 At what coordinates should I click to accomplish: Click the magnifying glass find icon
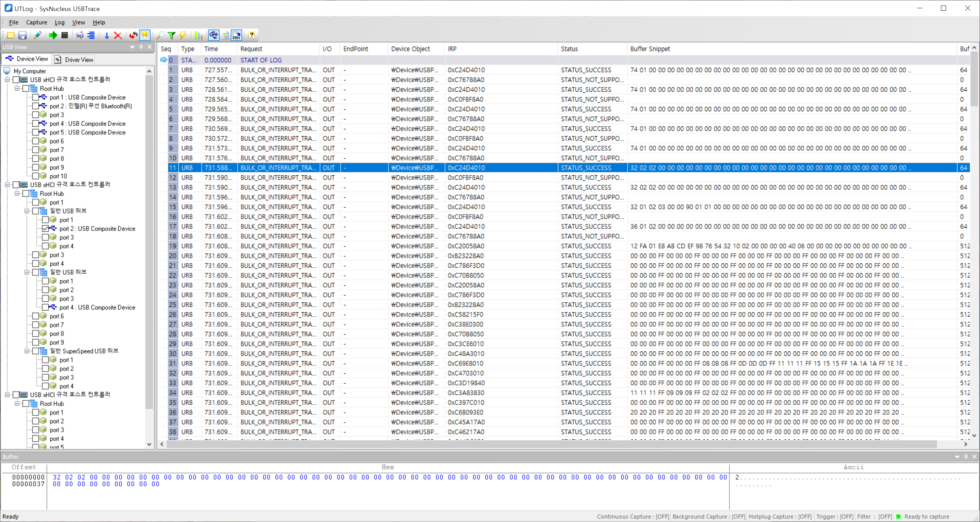click(160, 35)
